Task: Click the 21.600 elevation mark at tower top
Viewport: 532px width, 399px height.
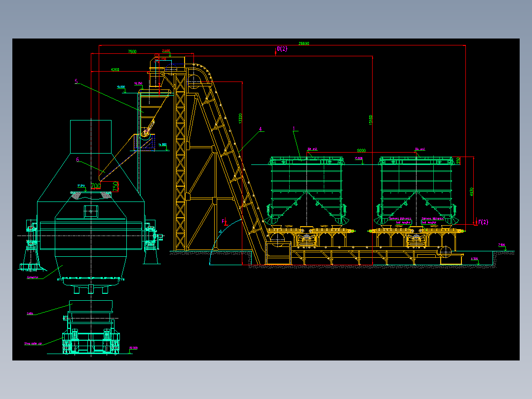Action: (166, 51)
